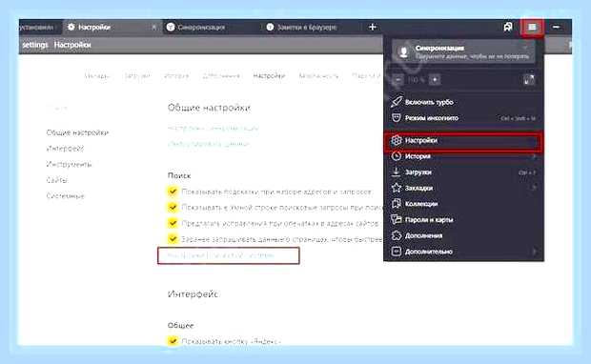Click the download arrow icon next to Загрузки
591x364 pixels.
click(397, 172)
